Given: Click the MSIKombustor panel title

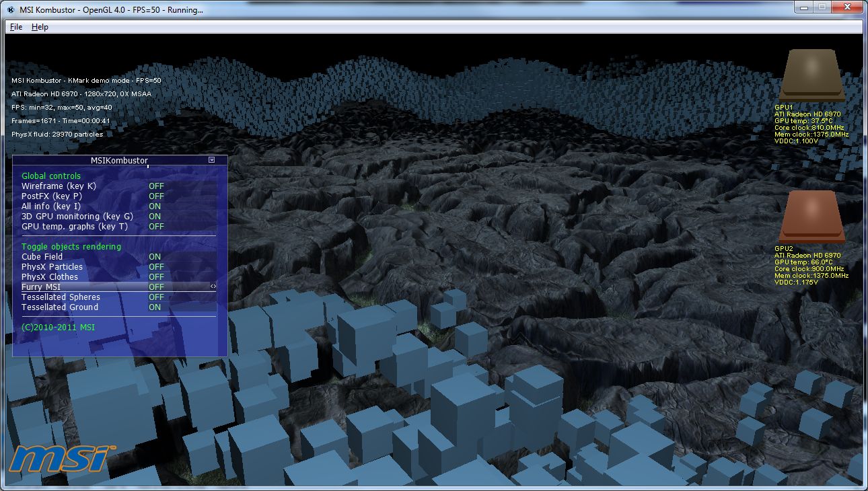Looking at the screenshot, I should point(119,161).
